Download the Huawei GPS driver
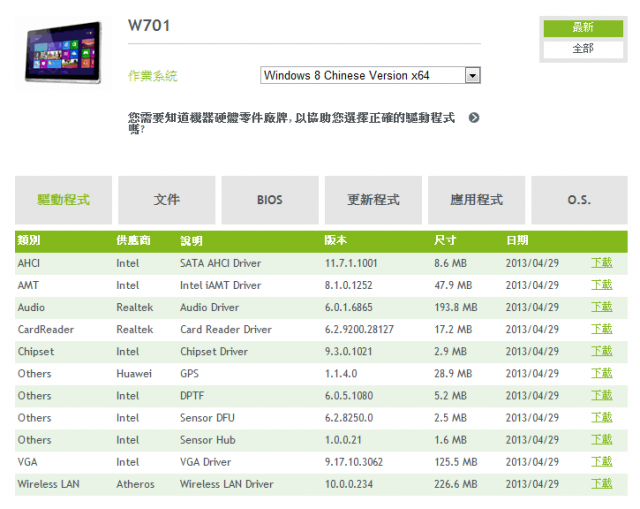This screenshot has width=640, height=509. (602, 373)
